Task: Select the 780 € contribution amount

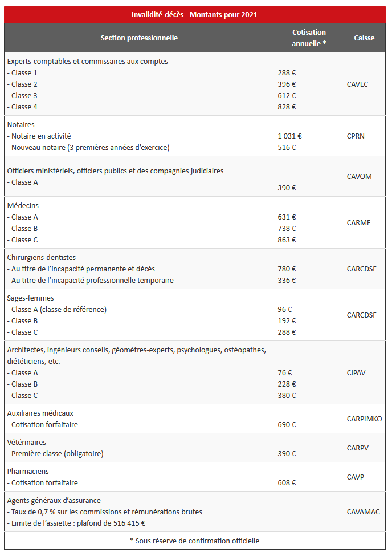Action: 287,269
